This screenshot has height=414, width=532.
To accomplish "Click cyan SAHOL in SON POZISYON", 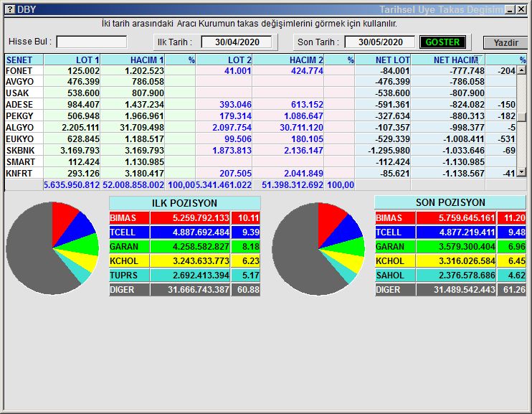I will (x=395, y=275).
